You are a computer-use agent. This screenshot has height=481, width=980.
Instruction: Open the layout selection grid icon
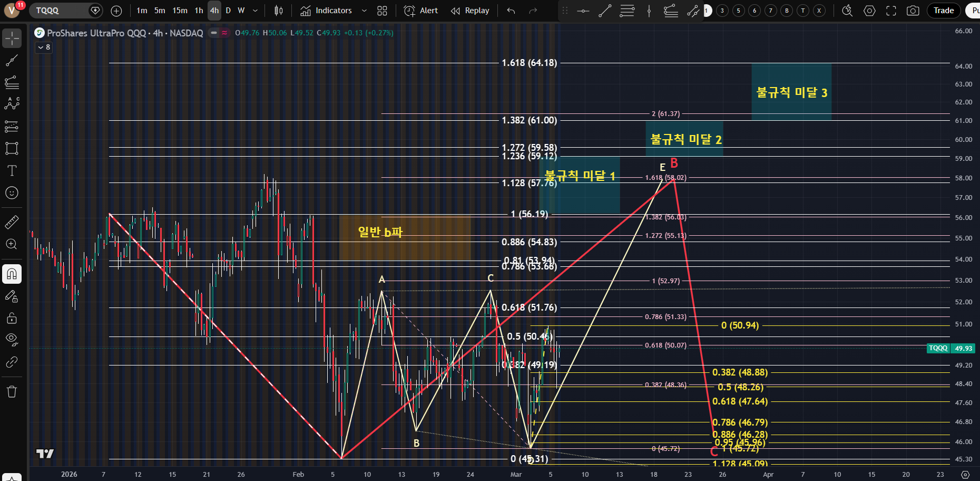pyautogui.click(x=383, y=11)
